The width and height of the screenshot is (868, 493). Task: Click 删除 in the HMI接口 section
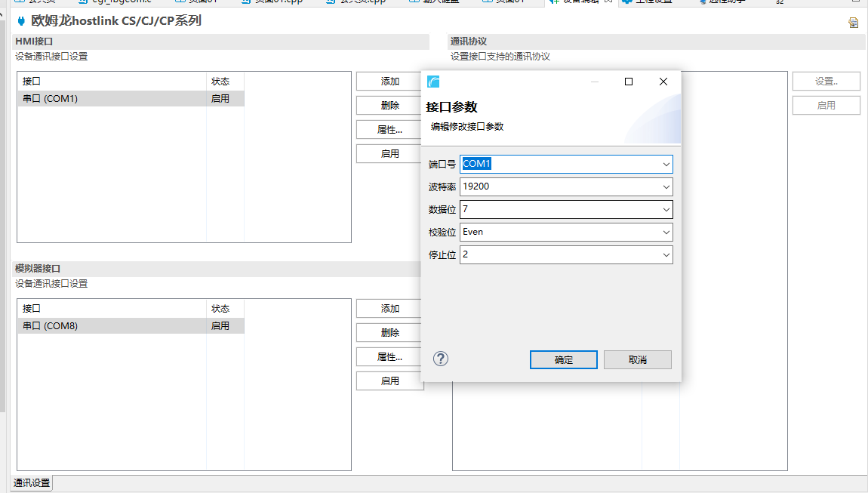389,105
